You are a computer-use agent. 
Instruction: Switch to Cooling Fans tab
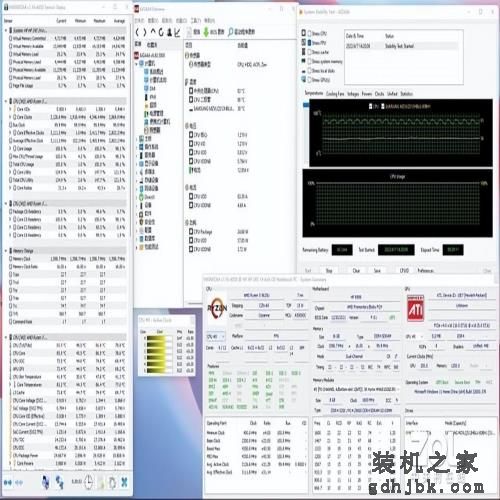click(x=335, y=94)
